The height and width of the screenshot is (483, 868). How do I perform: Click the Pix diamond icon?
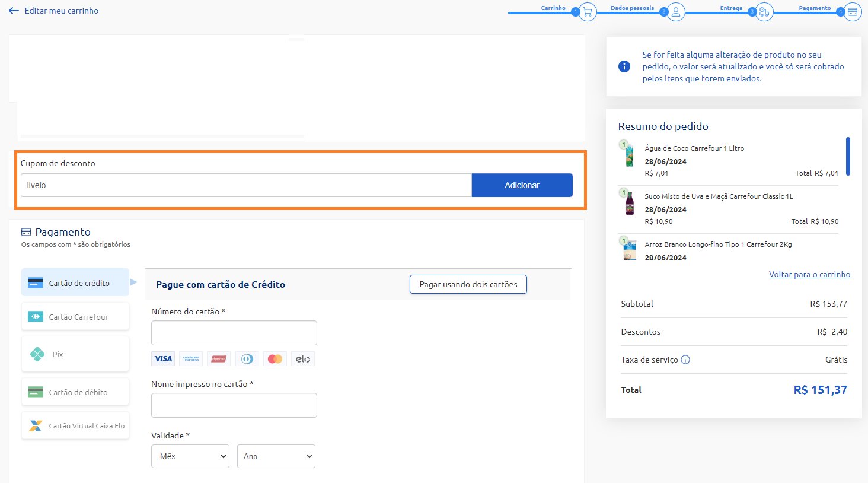[x=37, y=354]
